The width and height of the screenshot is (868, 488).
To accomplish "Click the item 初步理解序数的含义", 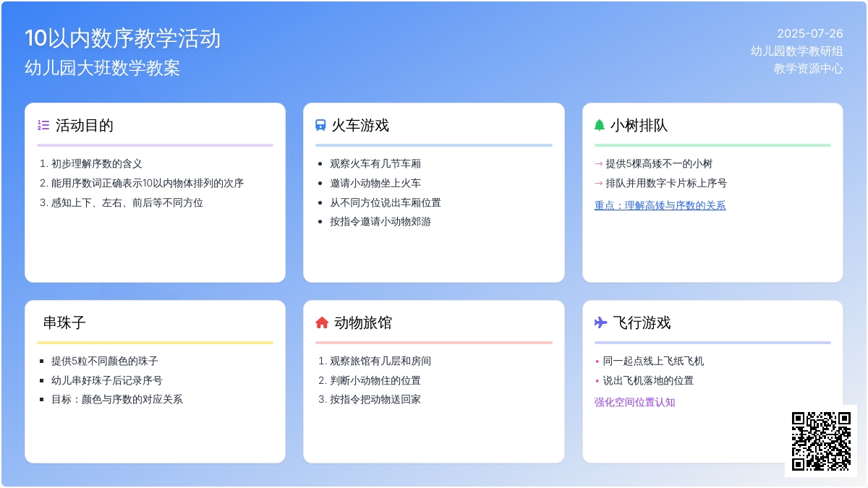I will [x=97, y=164].
